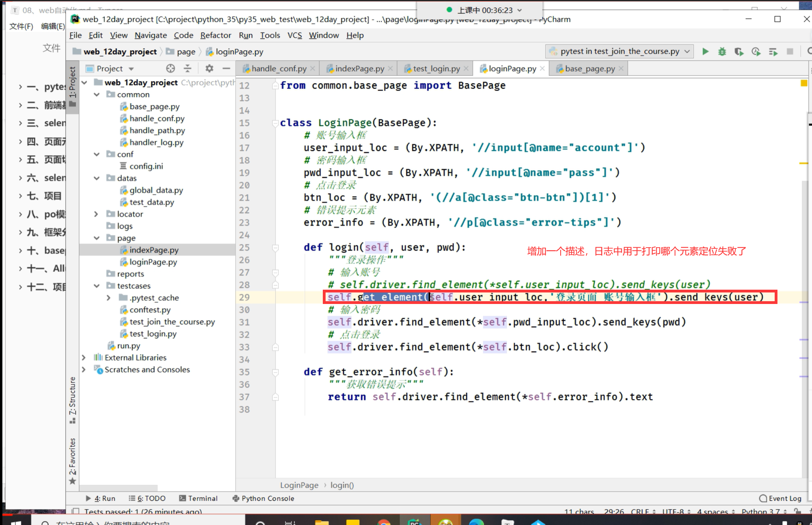Open the Event Log
This screenshot has height=525, width=812.
(x=780, y=498)
